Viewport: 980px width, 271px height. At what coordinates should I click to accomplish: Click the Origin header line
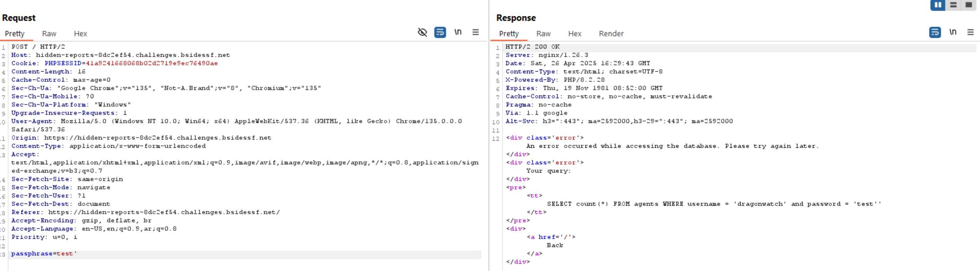point(141,138)
